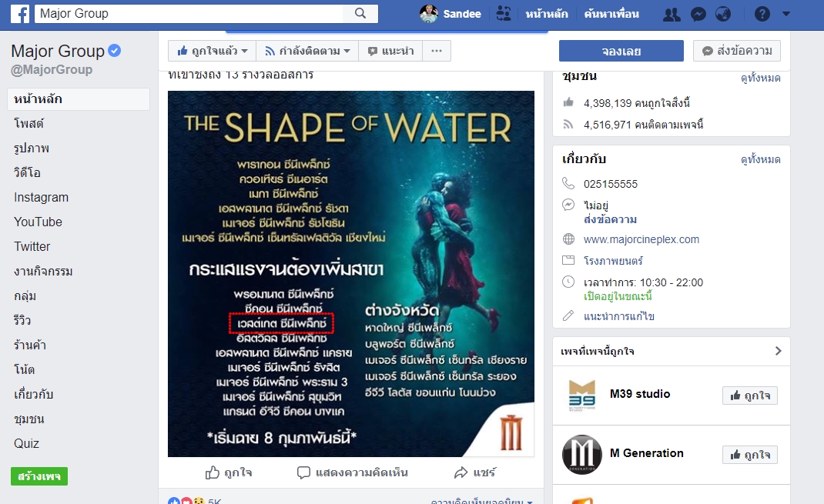Open the www.majorcineplex.com link
Viewport: 824px width, 504px height.
pos(641,239)
